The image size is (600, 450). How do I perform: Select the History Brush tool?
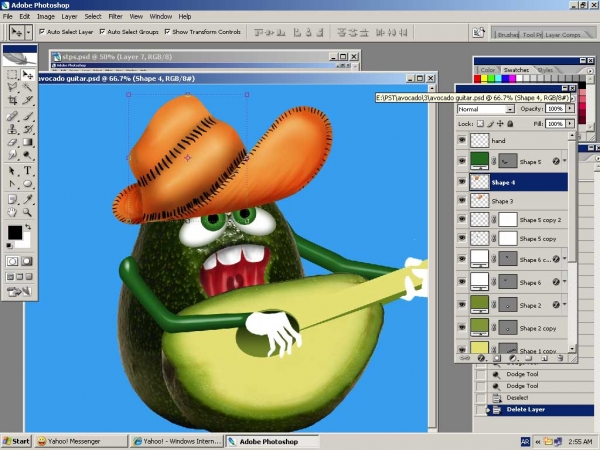click(x=27, y=129)
